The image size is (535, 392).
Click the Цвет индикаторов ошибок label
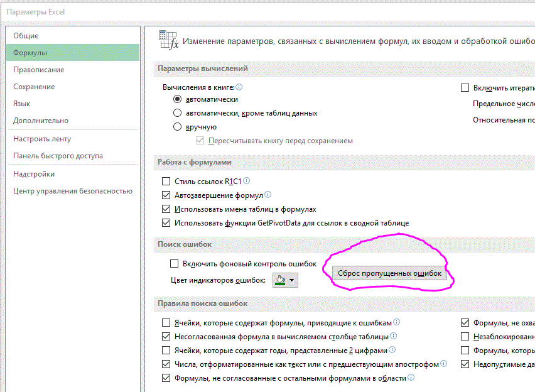coord(218,280)
